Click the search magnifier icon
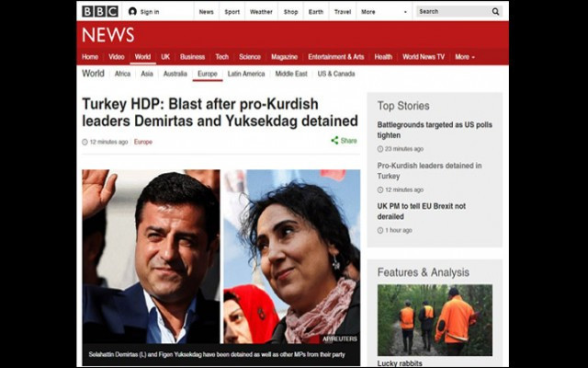Screen dimensions: 588x368 pyautogui.click(x=496, y=11)
